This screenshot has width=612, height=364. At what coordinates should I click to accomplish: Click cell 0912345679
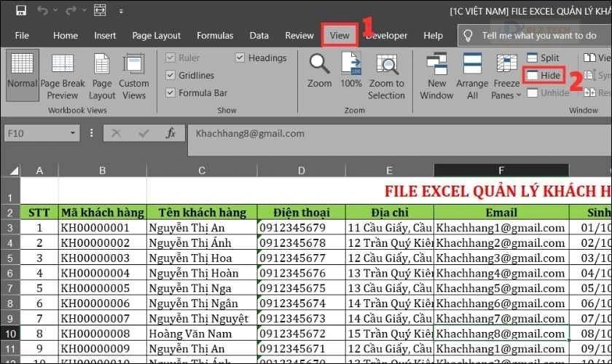point(302,228)
